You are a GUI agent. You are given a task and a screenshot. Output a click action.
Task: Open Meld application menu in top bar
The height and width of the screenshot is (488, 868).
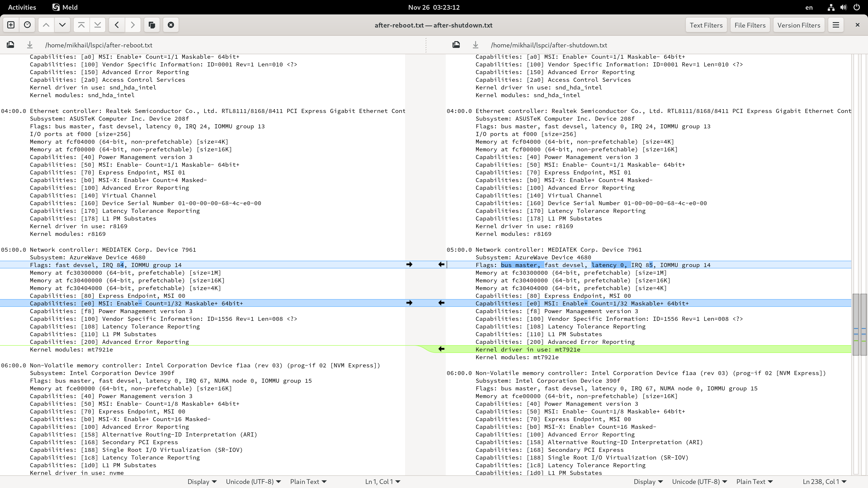(x=65, y=7)
